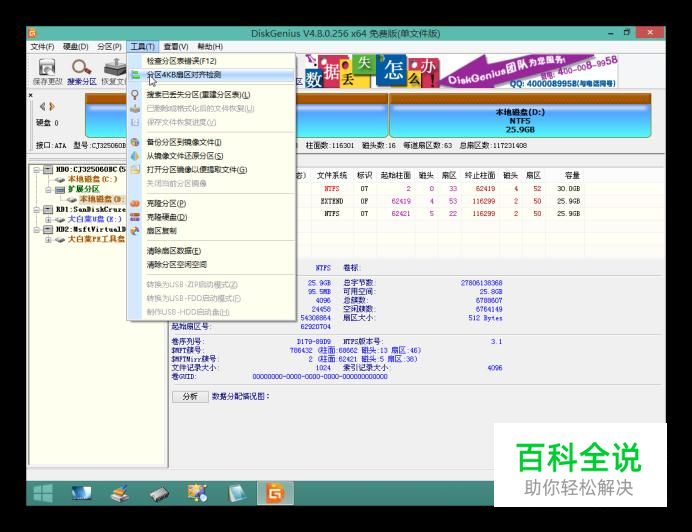Open the star-burst tool icon on taskbar
Viewport: 692px width, 532px height.
(197, 493)
